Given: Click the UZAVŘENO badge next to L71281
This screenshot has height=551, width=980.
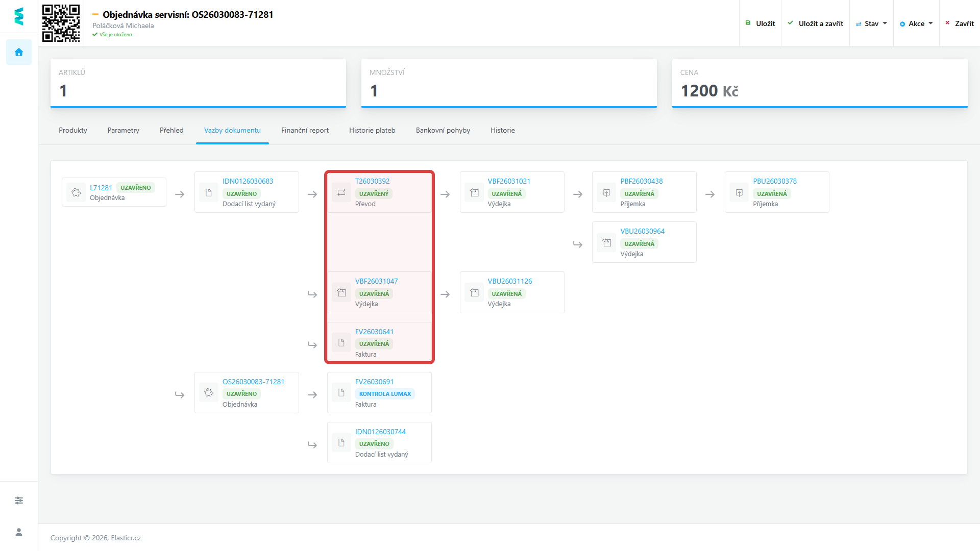Looking at the screenshot, I should pos(135,188).
